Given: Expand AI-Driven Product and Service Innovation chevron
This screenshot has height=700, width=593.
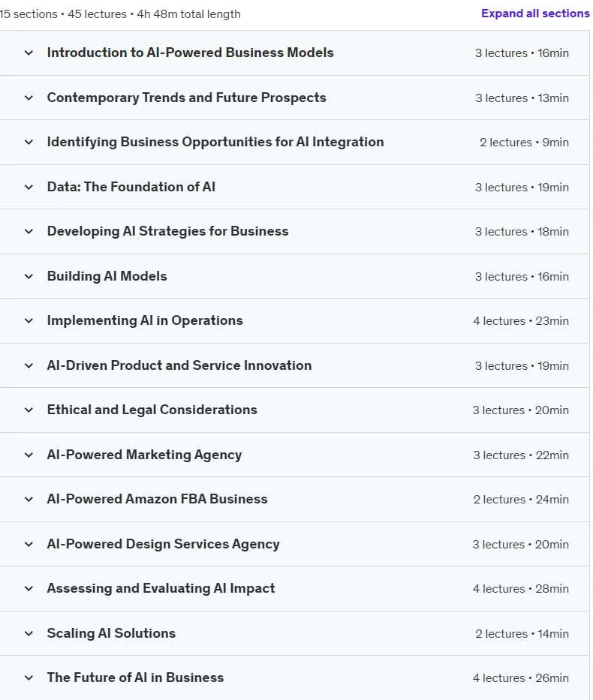Looking at the screenshot, I should coord(29,365).
